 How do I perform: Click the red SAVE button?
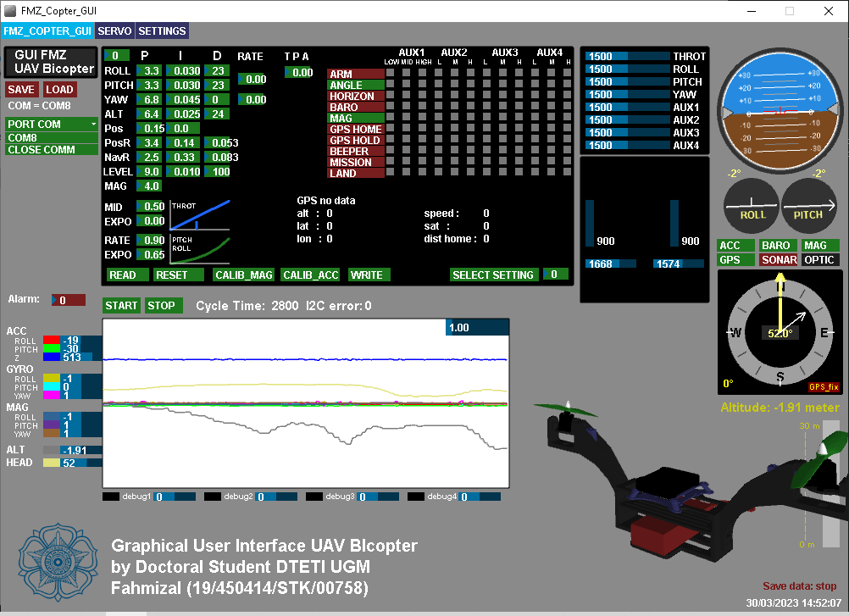point(22,90)
